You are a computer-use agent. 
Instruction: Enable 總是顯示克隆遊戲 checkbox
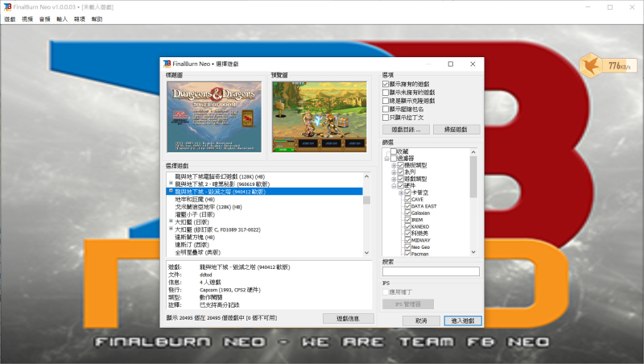coord(386,101)
